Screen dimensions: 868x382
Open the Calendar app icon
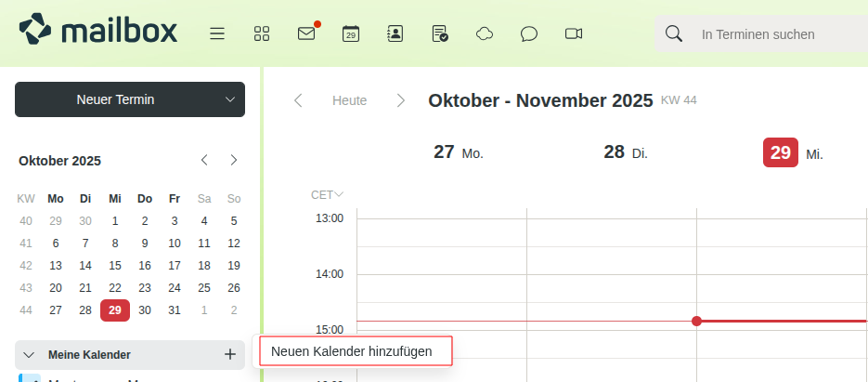tap(351, 33)
